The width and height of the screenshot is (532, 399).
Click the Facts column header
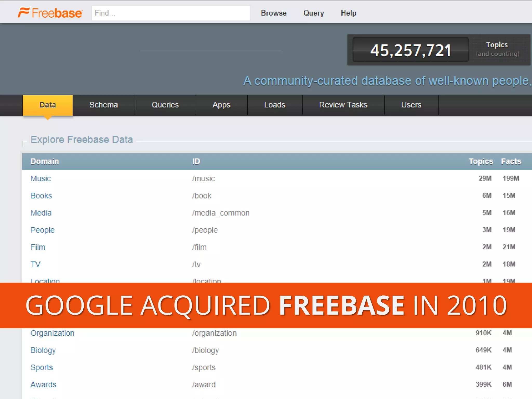(511, 161)
